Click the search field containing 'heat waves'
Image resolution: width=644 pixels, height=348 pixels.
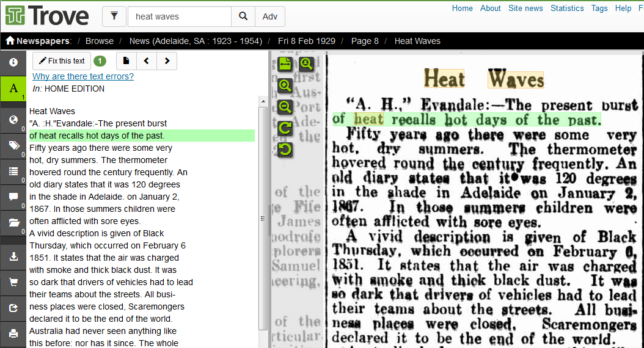click(x=179, y=16)
